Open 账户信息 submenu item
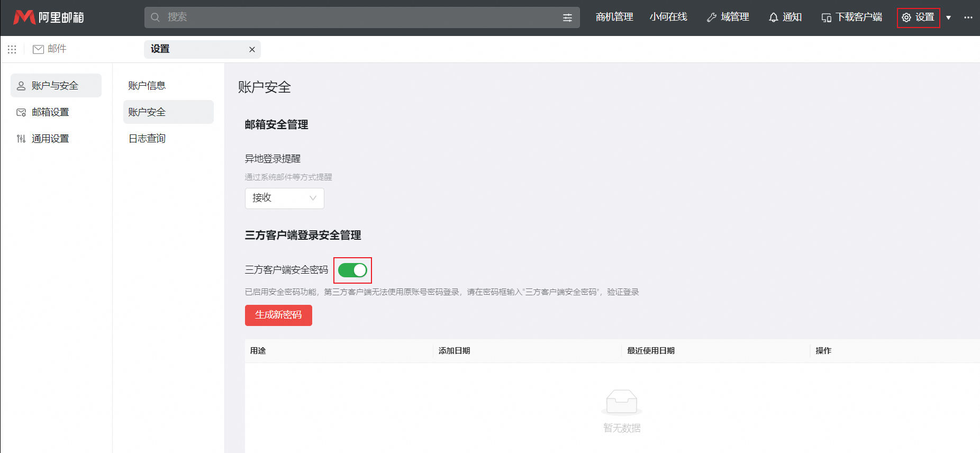 tap(147, 86)
